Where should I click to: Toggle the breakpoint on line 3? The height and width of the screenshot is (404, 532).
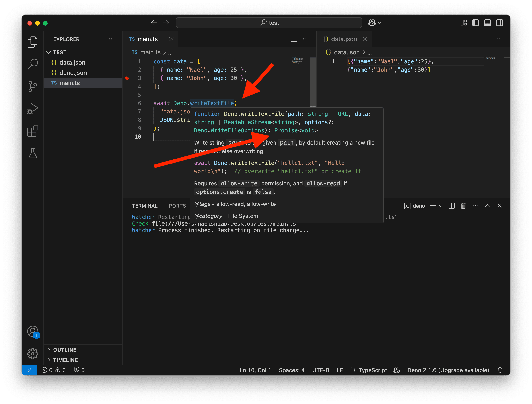(127, 78)
